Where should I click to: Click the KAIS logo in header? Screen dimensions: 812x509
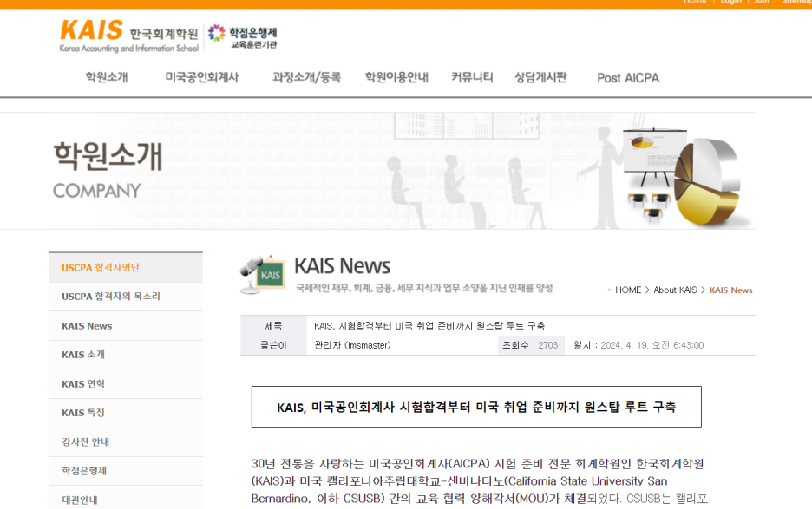[x=129, y=36]
